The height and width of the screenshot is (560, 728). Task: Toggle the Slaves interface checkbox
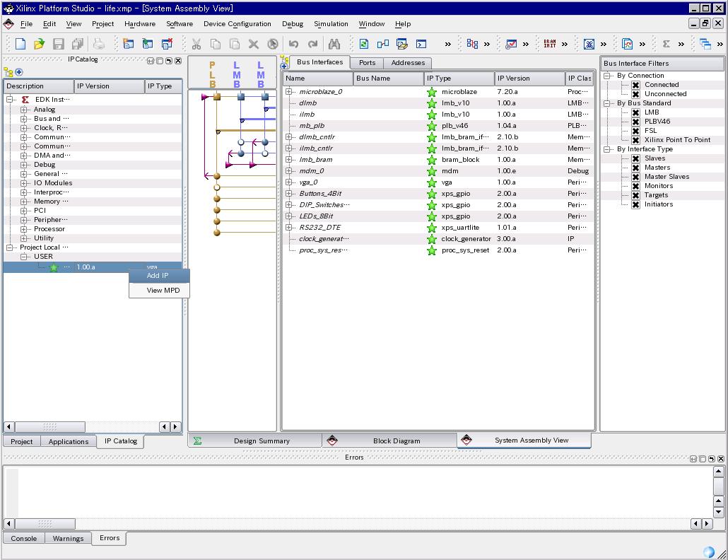coord(635,158)
